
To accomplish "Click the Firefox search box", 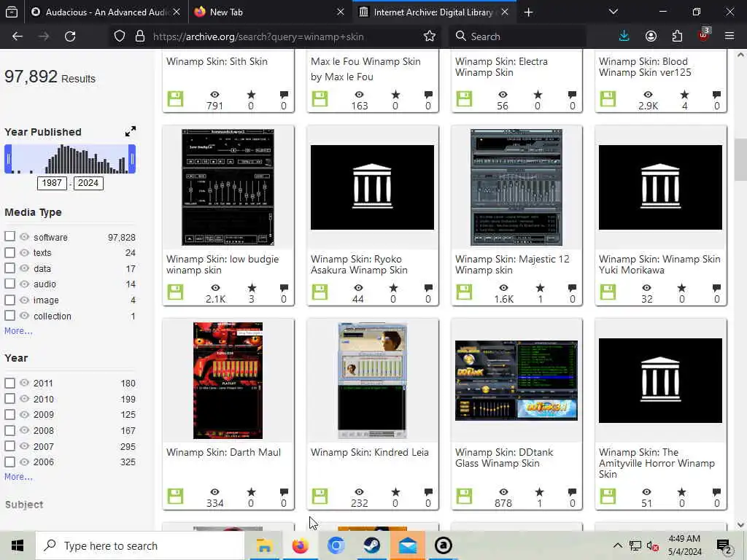I will click(x=517, y=36).
